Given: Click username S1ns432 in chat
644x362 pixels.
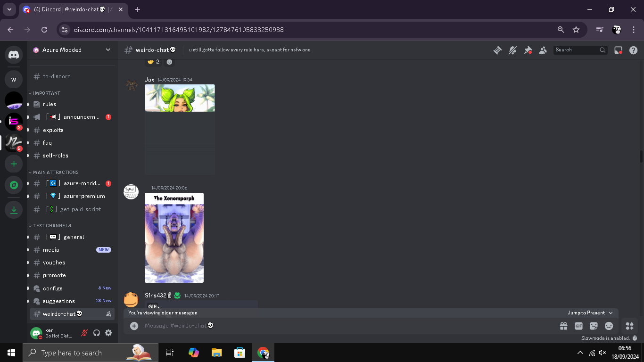Looking at the screenshot, I should pyautogui.click(x=156, y=296).
